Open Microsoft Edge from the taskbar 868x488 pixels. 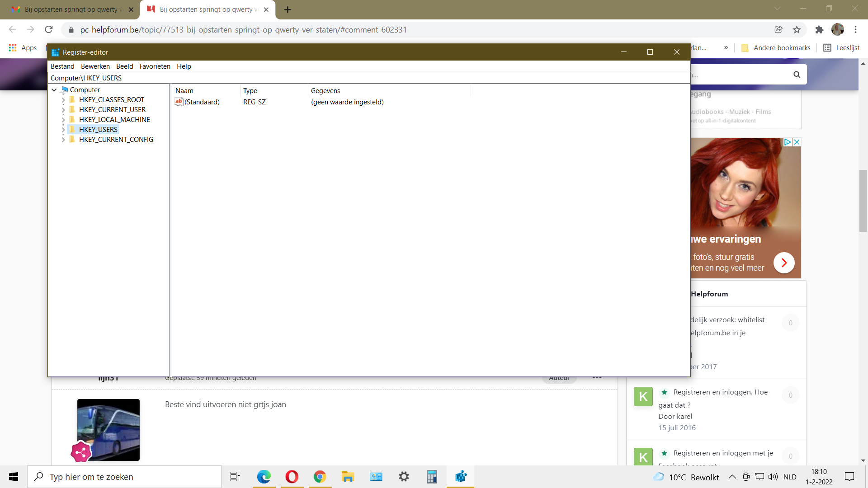[264, 477]
